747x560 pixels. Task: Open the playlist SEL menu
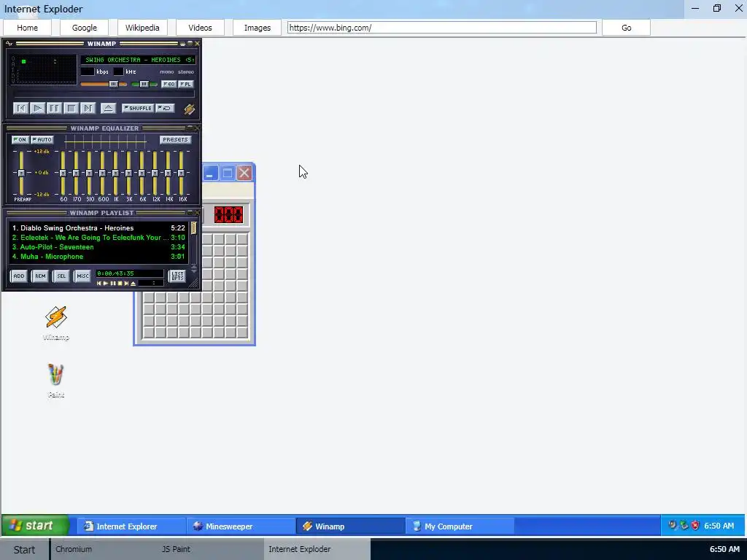tap(61, 276)
